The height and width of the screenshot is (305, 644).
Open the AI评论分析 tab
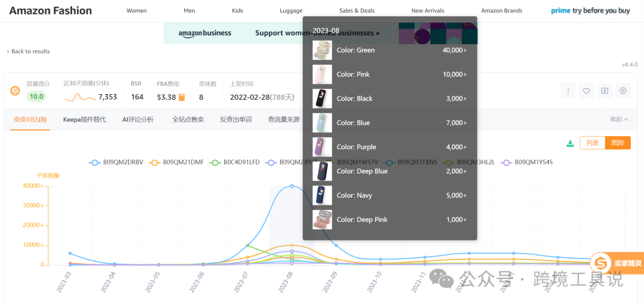point(138,119)
